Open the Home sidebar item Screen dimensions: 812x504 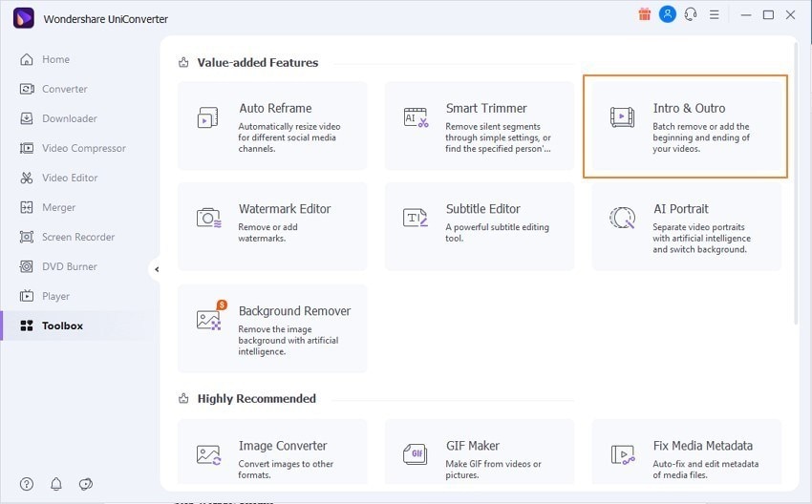55,59
